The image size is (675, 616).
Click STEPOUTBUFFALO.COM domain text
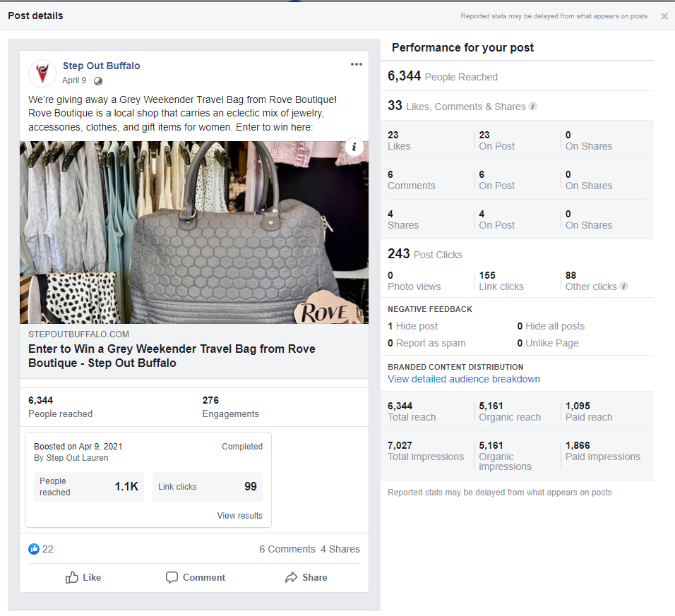click(x=78, y=334)
